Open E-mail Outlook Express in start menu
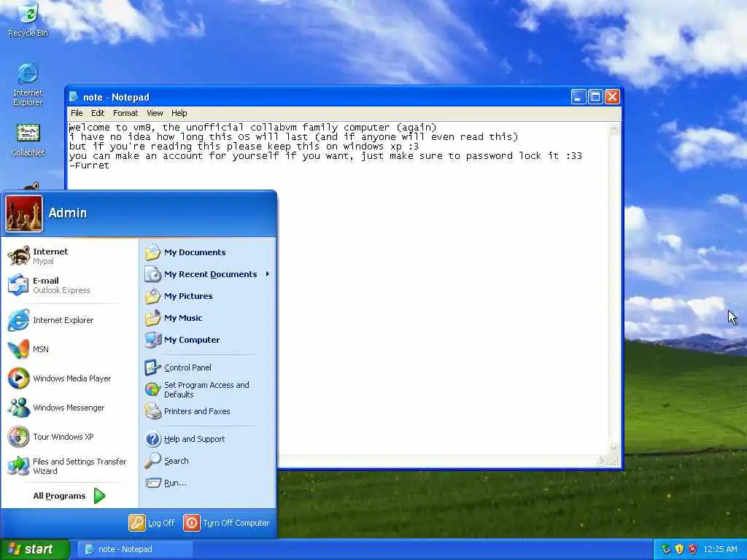The height and width of the screenshot is (560, 747). click(70, 285)
